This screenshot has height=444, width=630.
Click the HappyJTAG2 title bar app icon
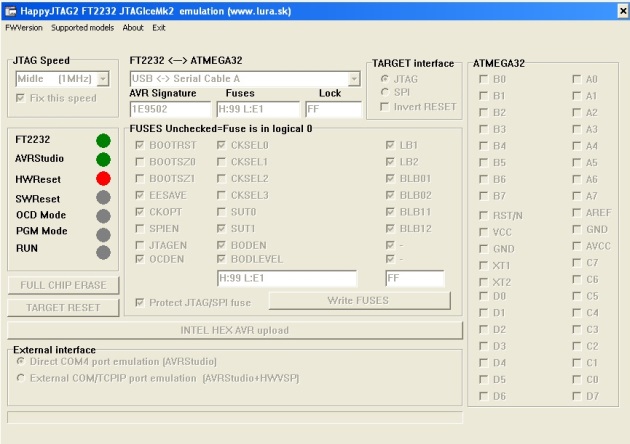point(10,11)
